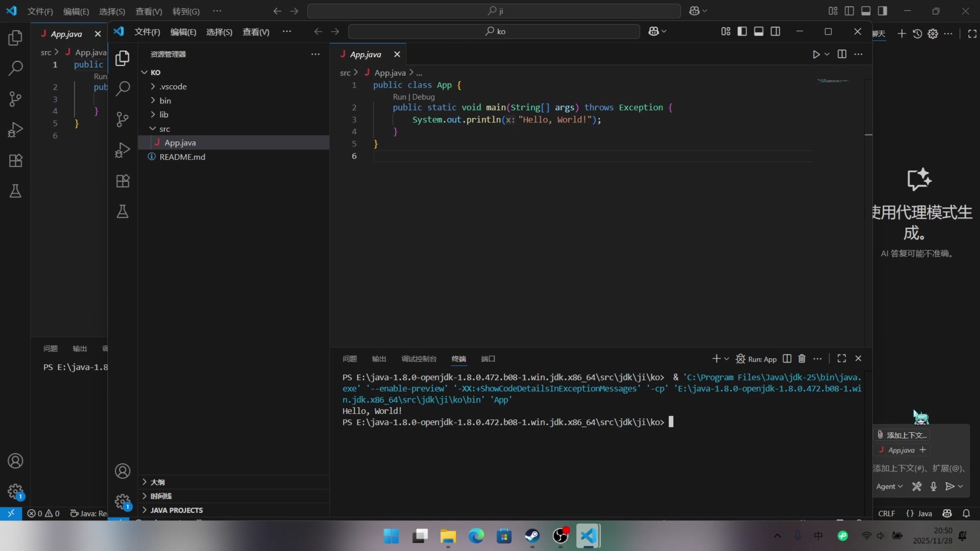Open Extensions icon in background window activity bar

[15, 161]
